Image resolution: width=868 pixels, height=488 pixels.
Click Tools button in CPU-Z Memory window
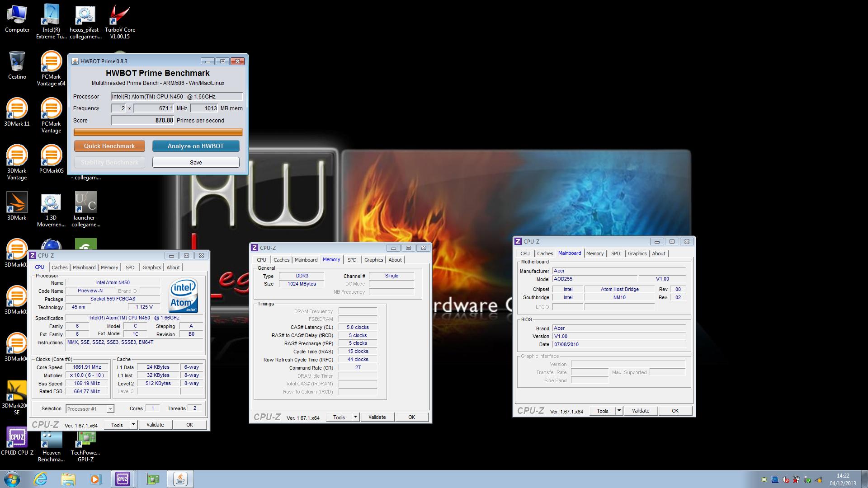(339, 417)
